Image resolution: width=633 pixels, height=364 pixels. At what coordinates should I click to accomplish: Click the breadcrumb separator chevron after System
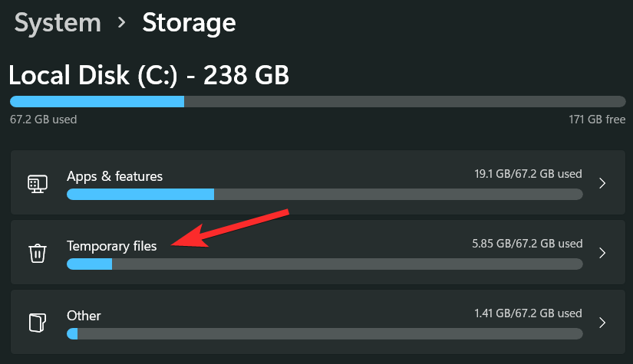(x=121, y=24)
